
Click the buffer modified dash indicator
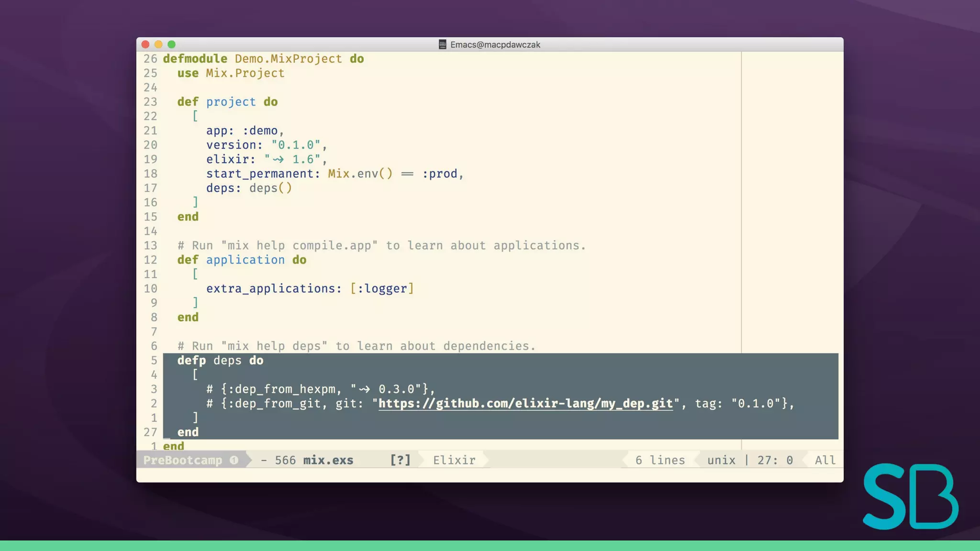tap(264, 460)
